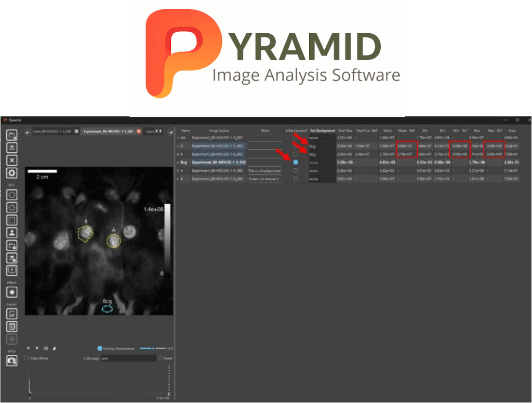
Task: Toggle the Overlay Fluorescence checkbox
Action: 100,348
